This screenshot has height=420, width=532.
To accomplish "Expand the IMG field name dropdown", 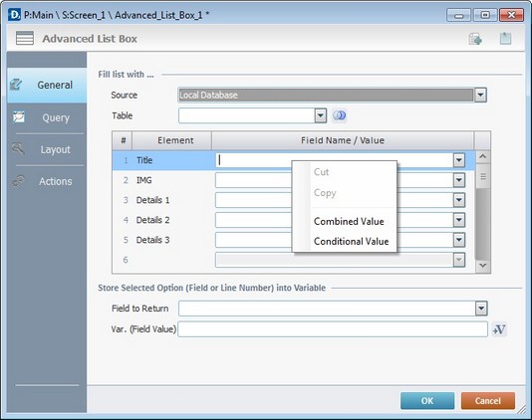I will click(x=458, y=180).
